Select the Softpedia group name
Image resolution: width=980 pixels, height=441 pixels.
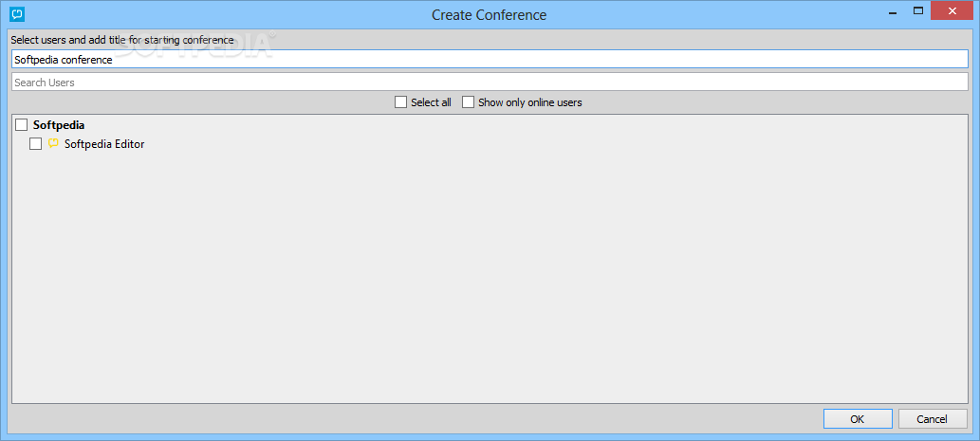coord(59,125)
